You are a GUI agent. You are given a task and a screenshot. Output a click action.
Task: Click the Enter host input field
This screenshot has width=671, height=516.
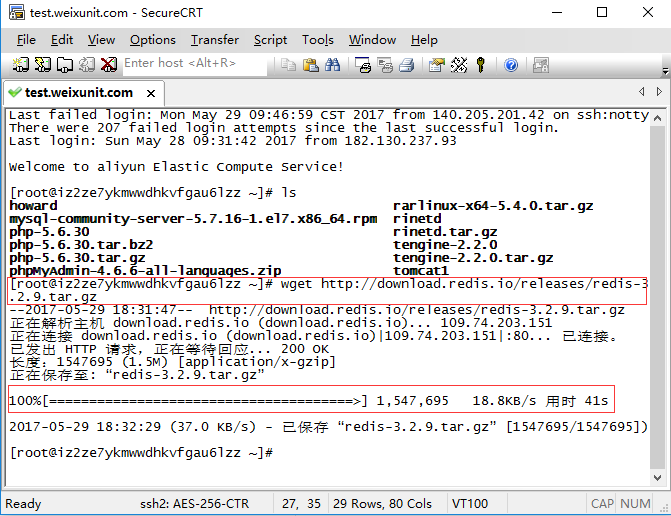tap(195, 64)
